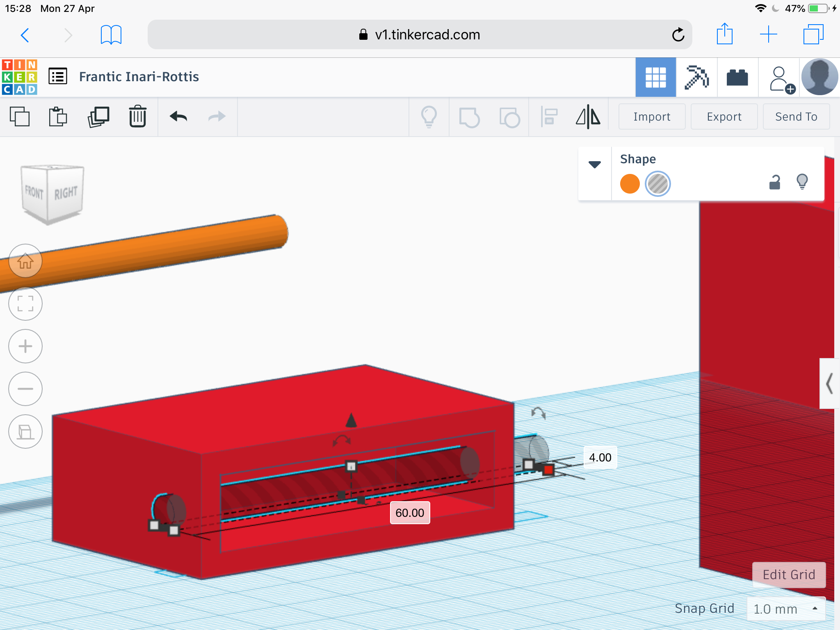Fit all shapes in view

(x=25, y=304)
